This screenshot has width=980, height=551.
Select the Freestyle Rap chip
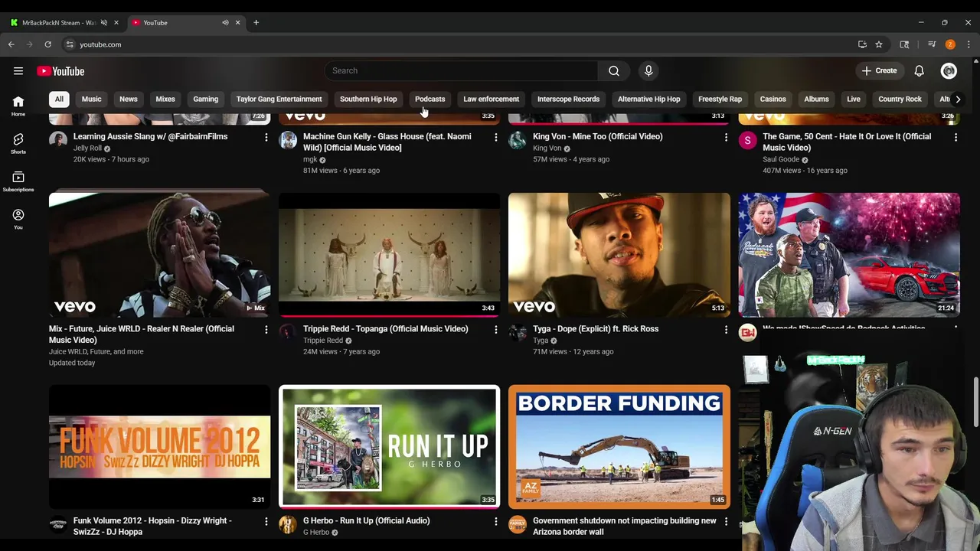coord(720,99)
